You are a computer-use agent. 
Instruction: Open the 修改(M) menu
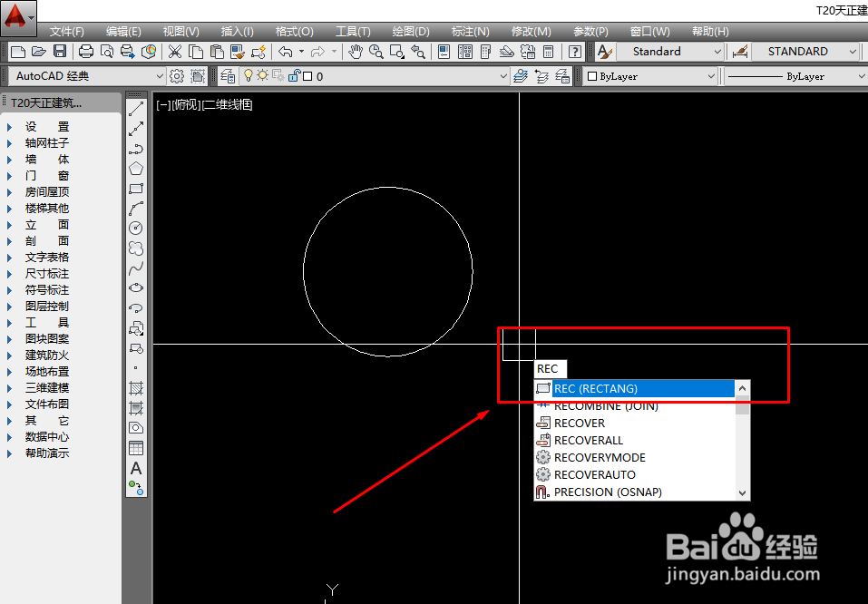532,32
